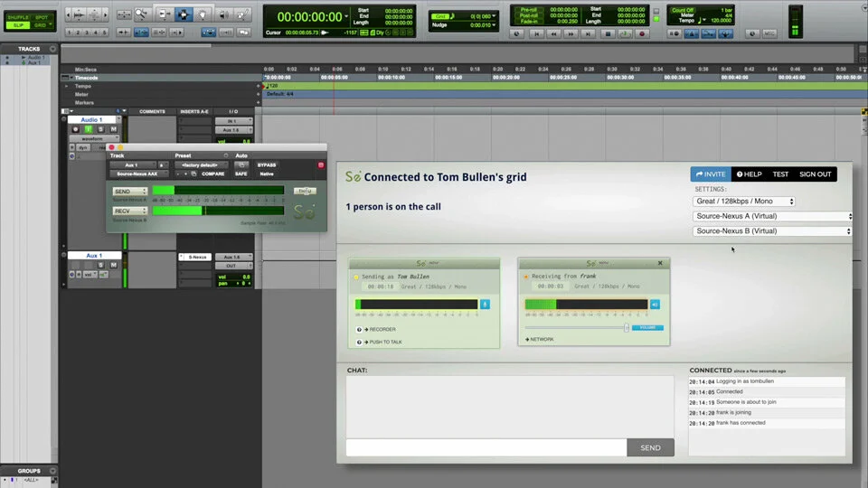Click the Tempo ruler row label
The image size is (868, 488).
[83, 87]
